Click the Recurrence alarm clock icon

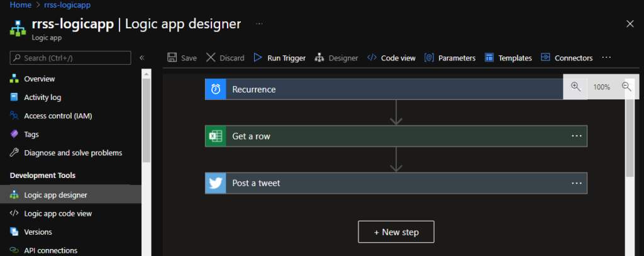pyautogui.click(x=216, y=89)
